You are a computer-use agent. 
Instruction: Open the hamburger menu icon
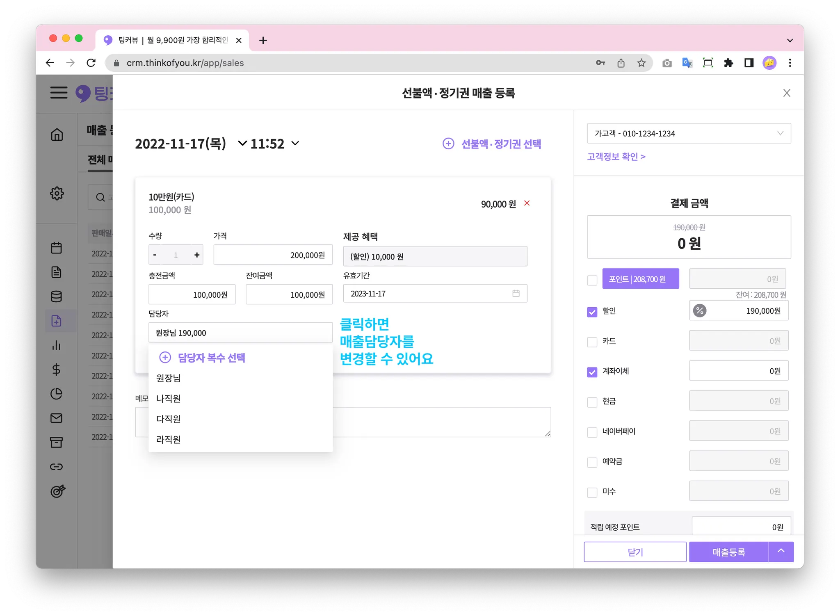click(59, 93)
